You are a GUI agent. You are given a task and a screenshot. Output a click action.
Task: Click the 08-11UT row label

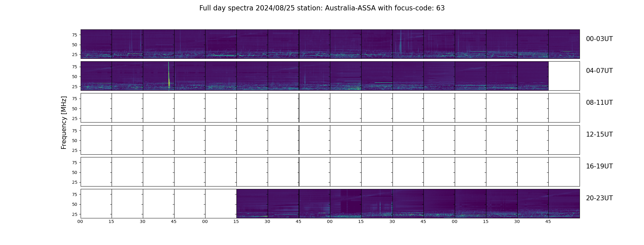pos(599,103)
